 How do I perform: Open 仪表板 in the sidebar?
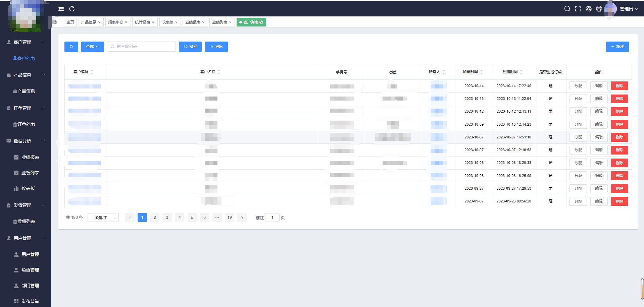tap(28, 189)
